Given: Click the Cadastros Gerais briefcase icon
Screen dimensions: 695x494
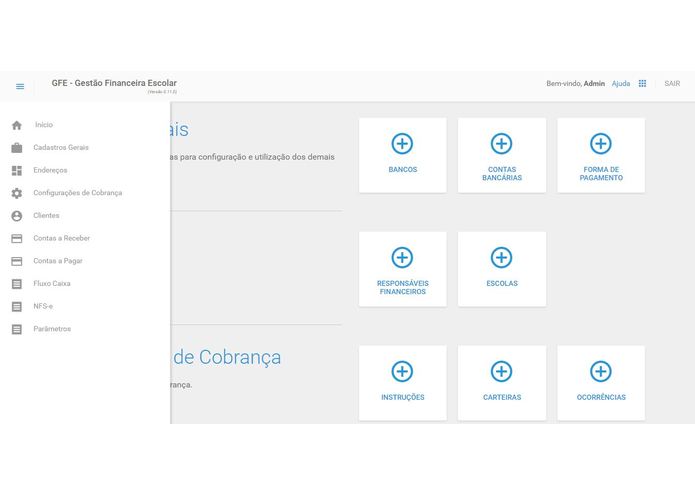Looking at the screenshot, I should [x=17, y=148].
